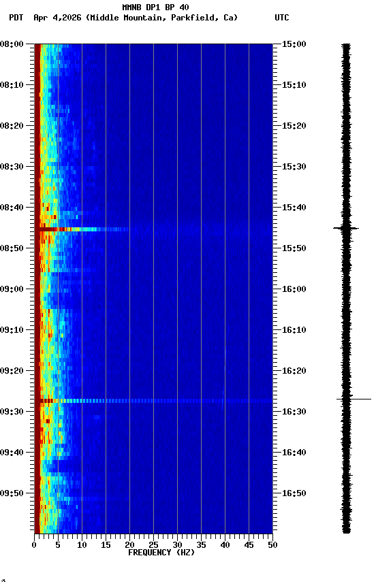Click the 15:20 UTC time label
Image resolution: width=376 pixels, height=588 pixels.
coord(294,126)
